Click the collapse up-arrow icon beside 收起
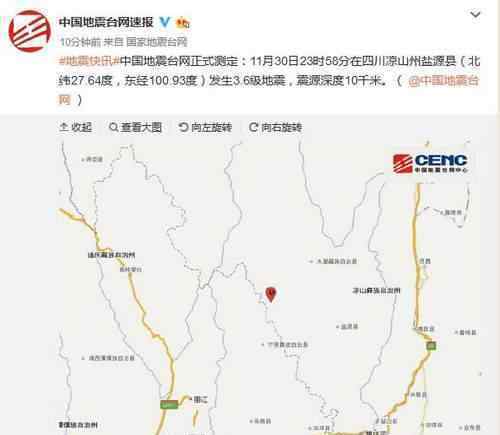Screen dimensions: 500x435 coord(64,127)
